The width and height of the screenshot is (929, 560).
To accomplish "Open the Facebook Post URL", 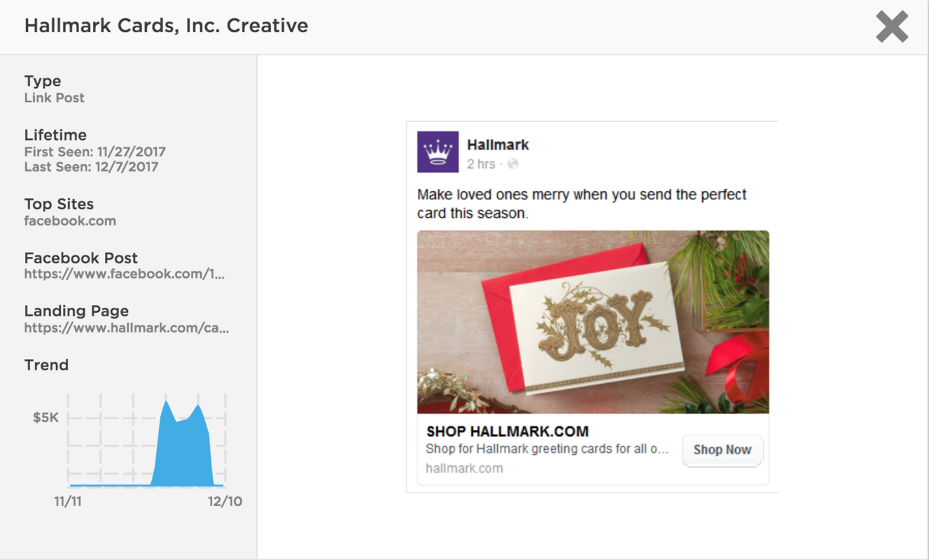I will tap(125, 274).
